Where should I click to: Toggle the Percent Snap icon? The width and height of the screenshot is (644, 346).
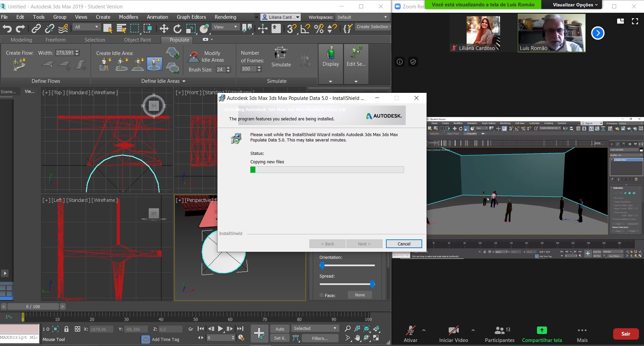click(319, 29)
